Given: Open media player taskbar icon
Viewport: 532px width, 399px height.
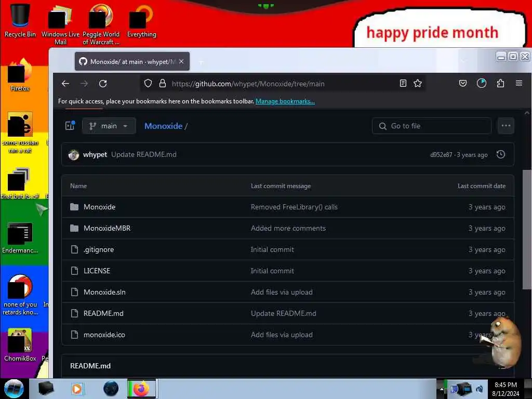Looking at the screenshot, I should point(77,389).
